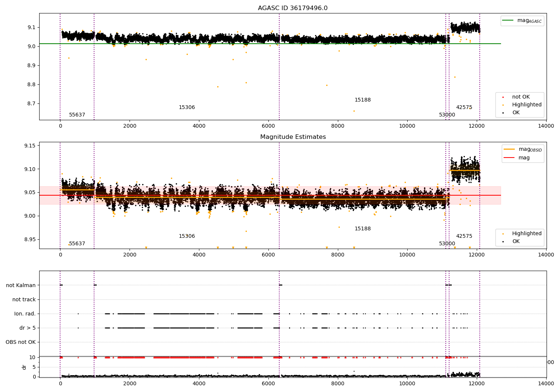
Task: Click the 'not track' row label
Action: 24,299
